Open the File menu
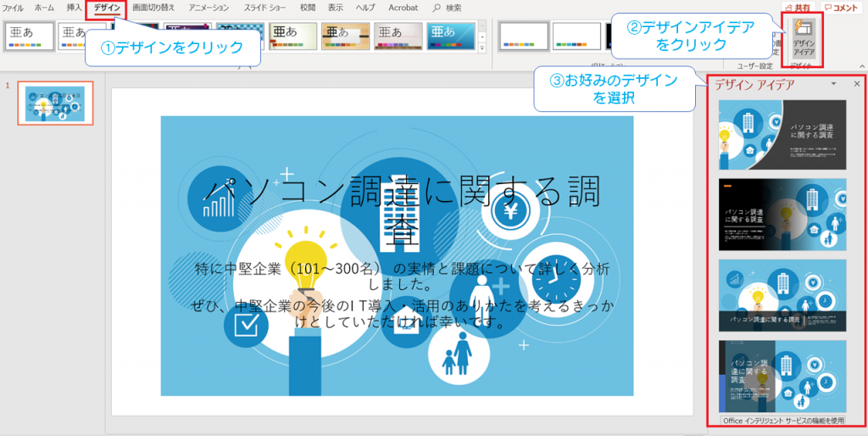Viewport: 868px width, 436px height. [x=13, y=8]
